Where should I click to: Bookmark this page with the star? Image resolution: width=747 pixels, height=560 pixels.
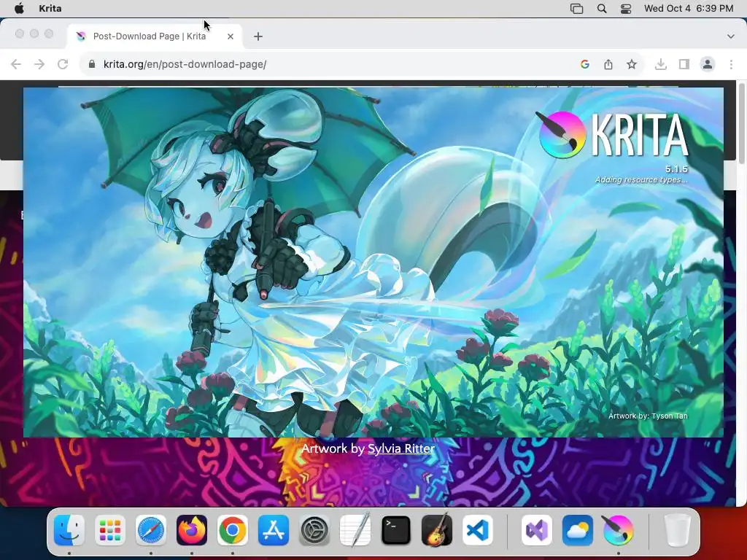[x=632, y=64]
